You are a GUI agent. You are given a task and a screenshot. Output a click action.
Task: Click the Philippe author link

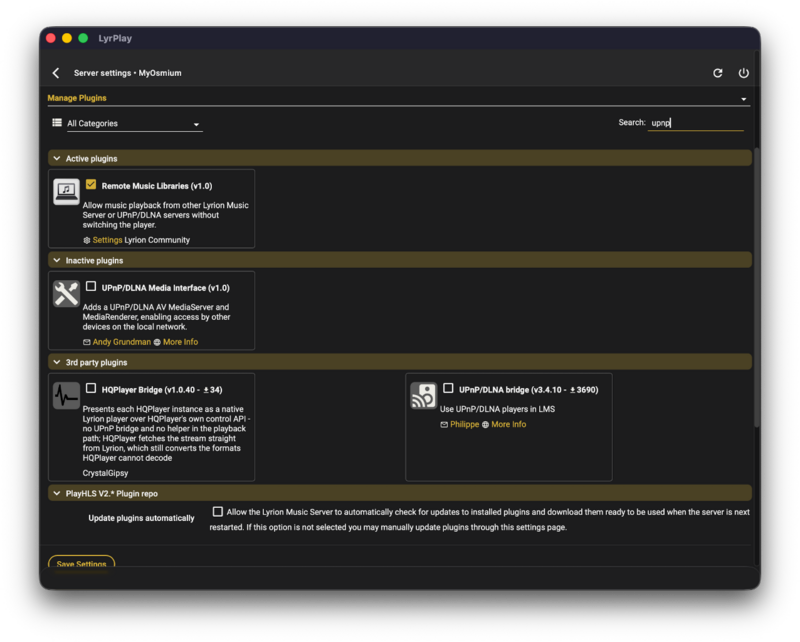464,425
